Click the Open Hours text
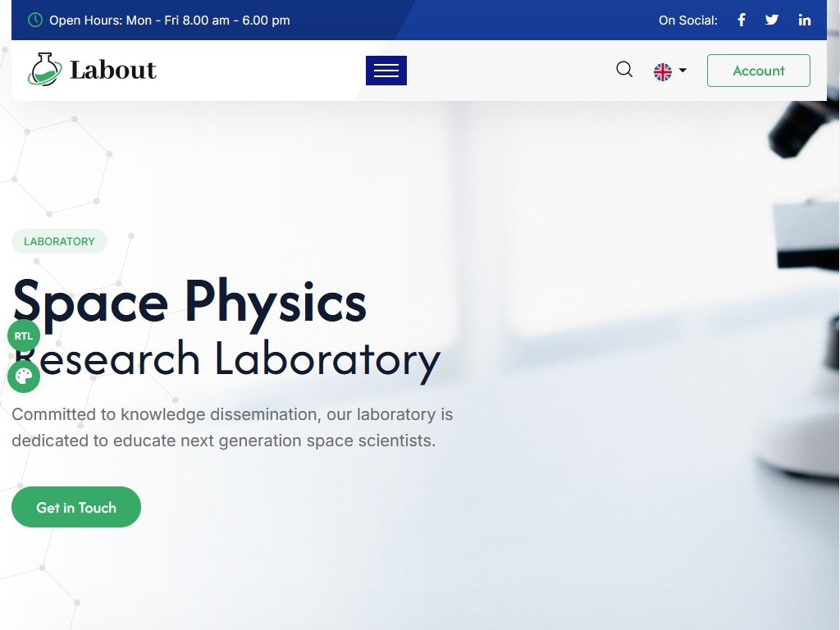 [x=169, y=20]
